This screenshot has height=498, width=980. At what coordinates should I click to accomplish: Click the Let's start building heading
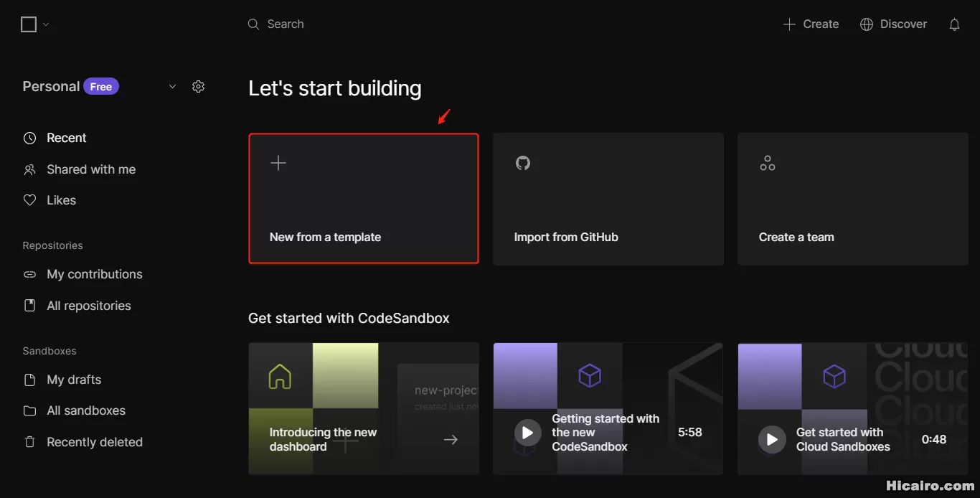pos(335,88)
